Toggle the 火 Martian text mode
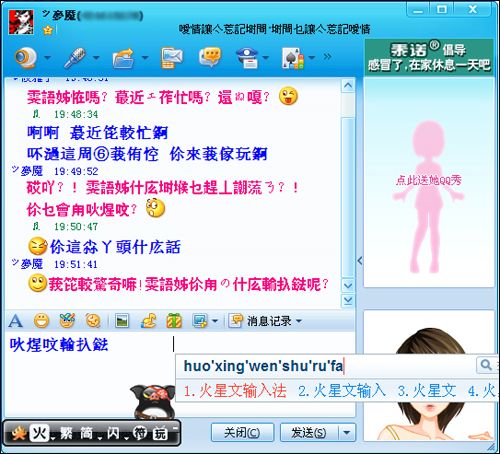 tap(39, 433)
